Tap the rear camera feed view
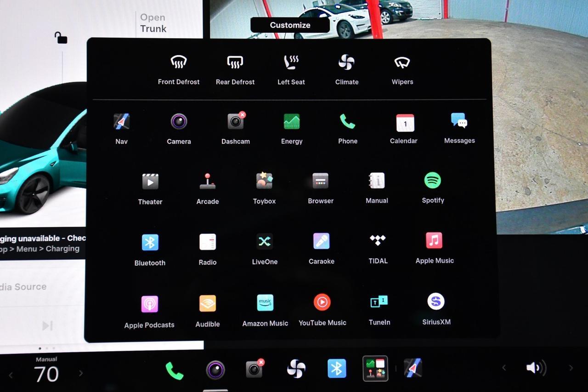 [539, 115]
